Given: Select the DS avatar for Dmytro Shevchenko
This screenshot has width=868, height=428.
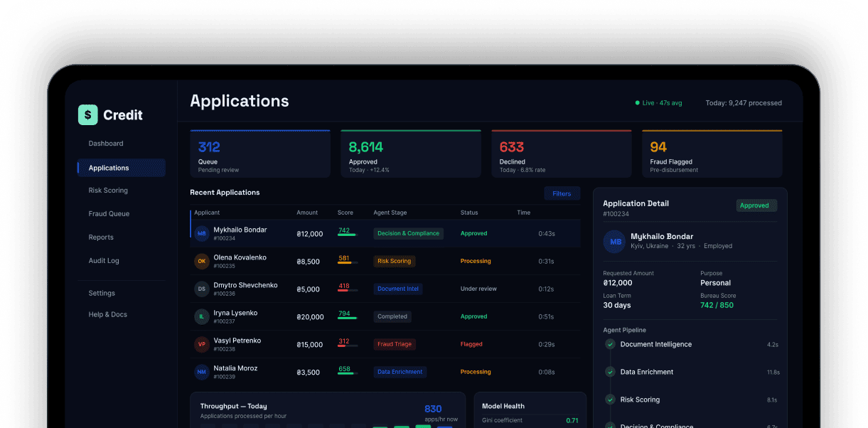Looking at the screenshot, I should [x=202, y=289].
